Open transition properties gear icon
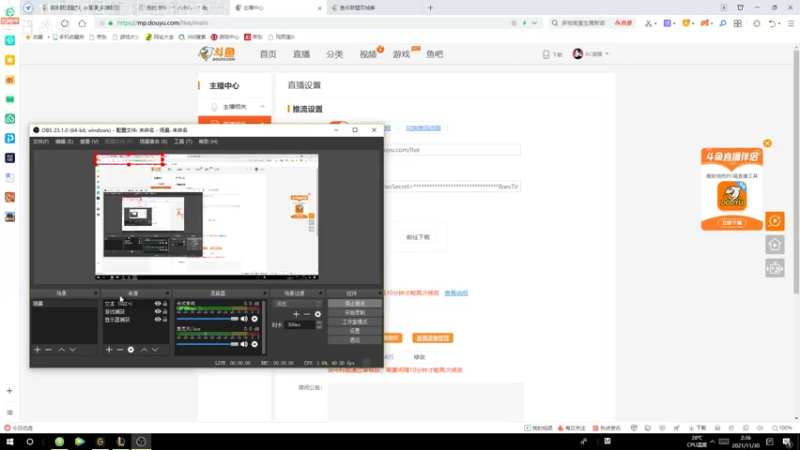 [318, 314]
